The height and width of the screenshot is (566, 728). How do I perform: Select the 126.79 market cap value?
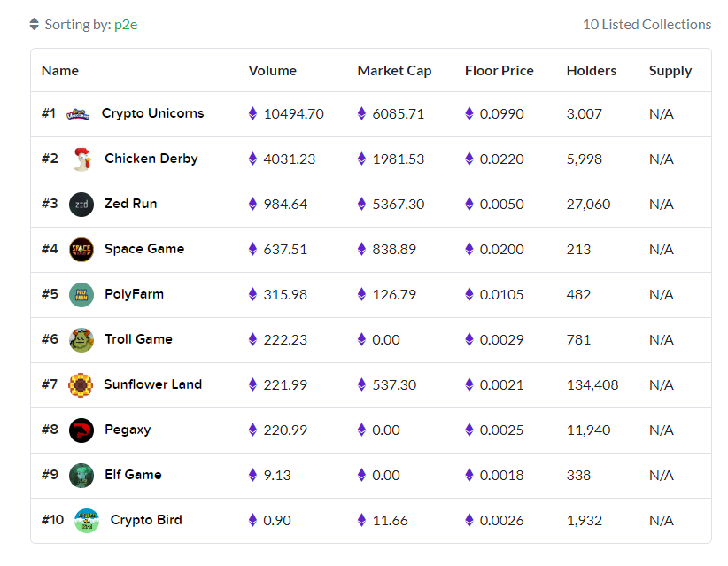point(394,294)
